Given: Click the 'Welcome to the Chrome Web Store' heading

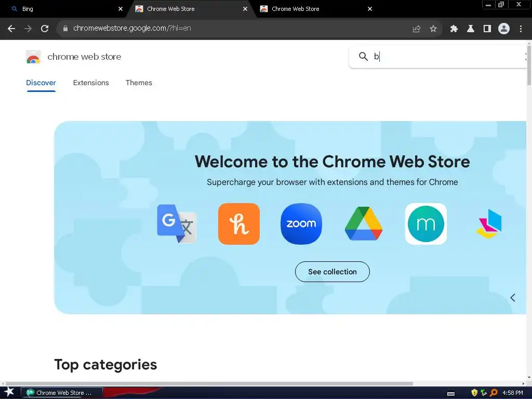Looking at the screenshot, I should 332,162.
